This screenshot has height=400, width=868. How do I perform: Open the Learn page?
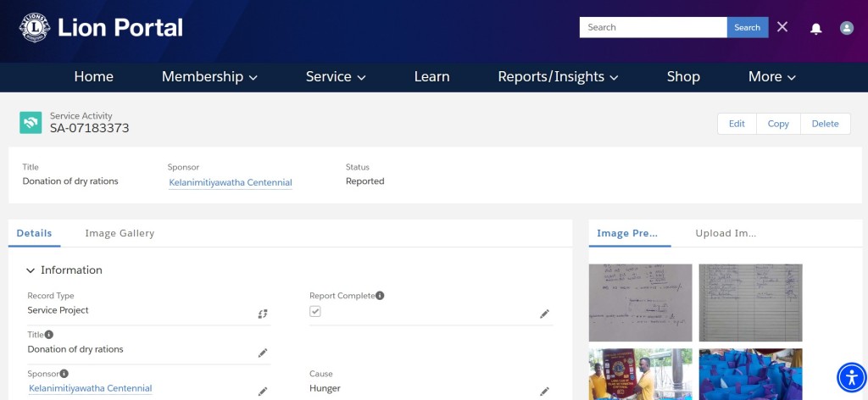(x=431, y=77)
